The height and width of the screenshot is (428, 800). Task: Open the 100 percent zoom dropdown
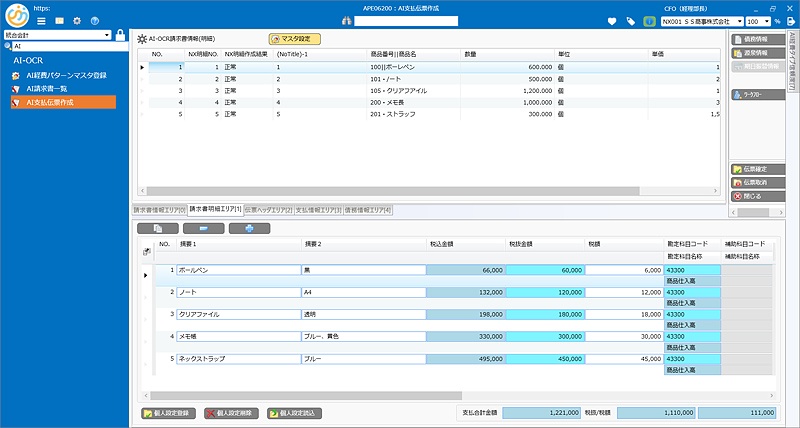click(765, 21)
